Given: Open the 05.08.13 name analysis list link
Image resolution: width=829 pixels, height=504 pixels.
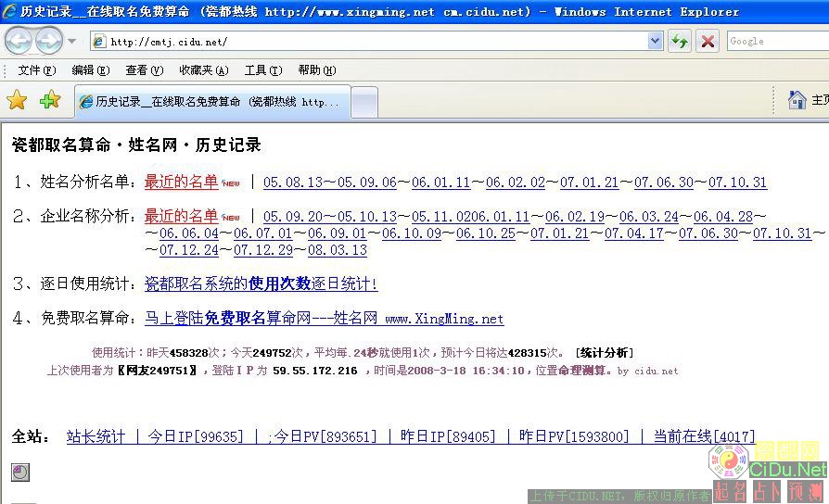Looking at the screenshot, I should (293, 183).
